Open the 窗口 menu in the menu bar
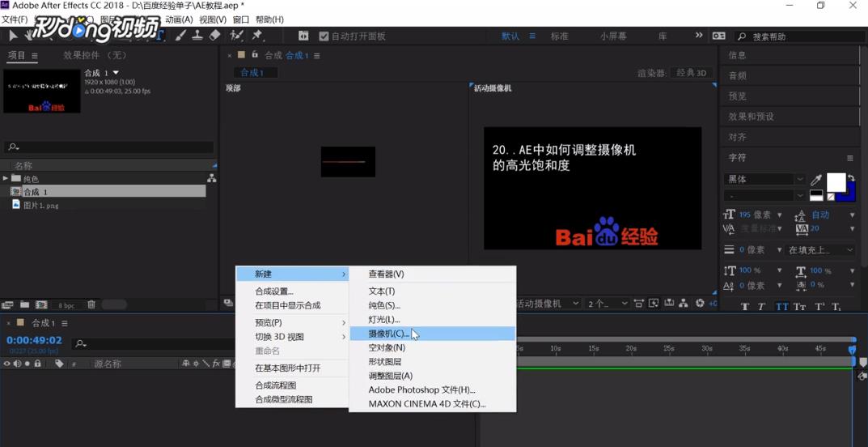The image size is (868, 447). pos(241,19)
